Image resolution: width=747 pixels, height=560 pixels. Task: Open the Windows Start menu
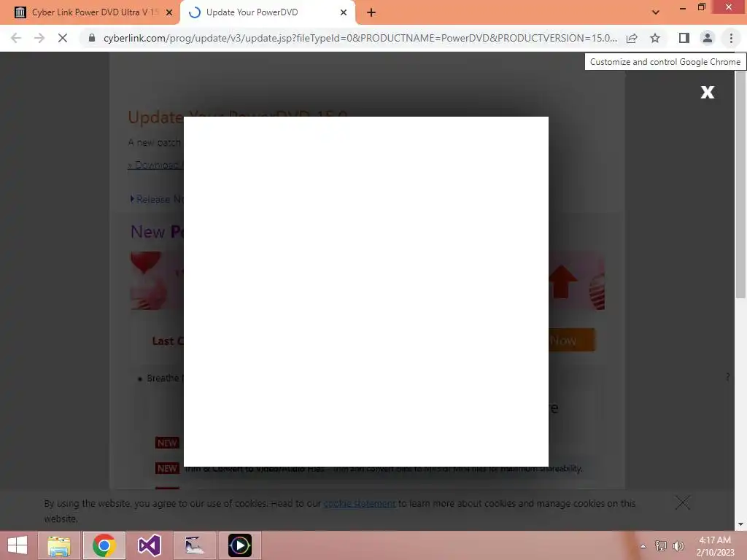(18, 545)
